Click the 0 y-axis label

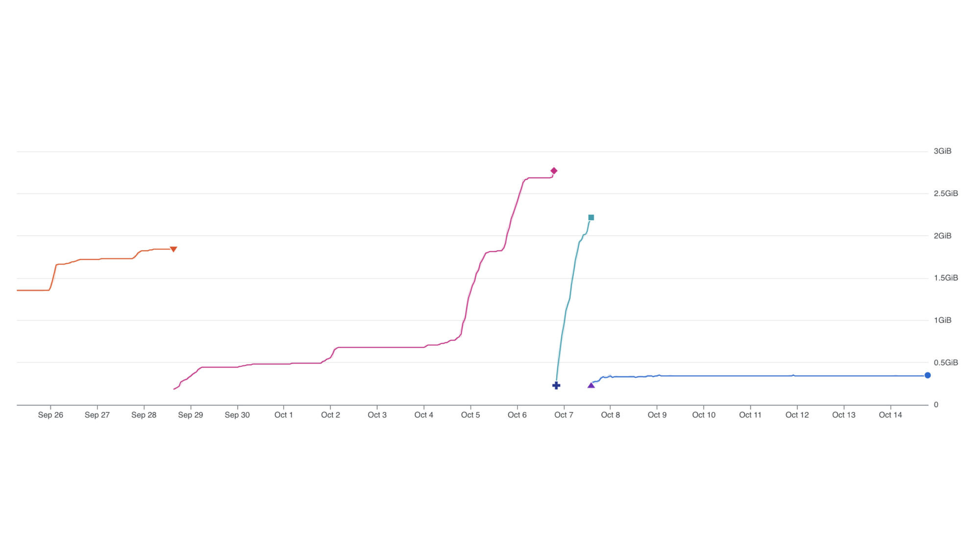pyautogui.click(x=936, y=405)
